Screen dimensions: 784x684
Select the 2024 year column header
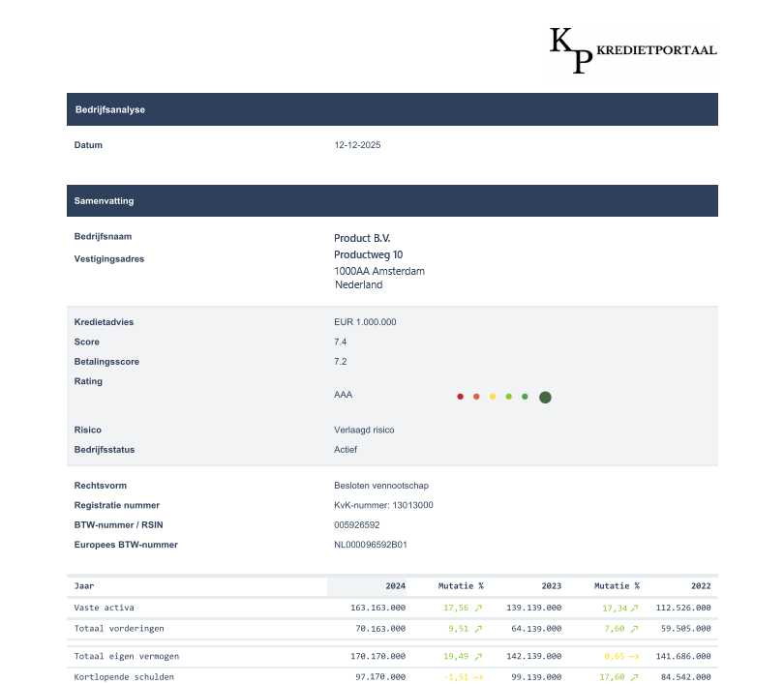[x=393, y=586]
